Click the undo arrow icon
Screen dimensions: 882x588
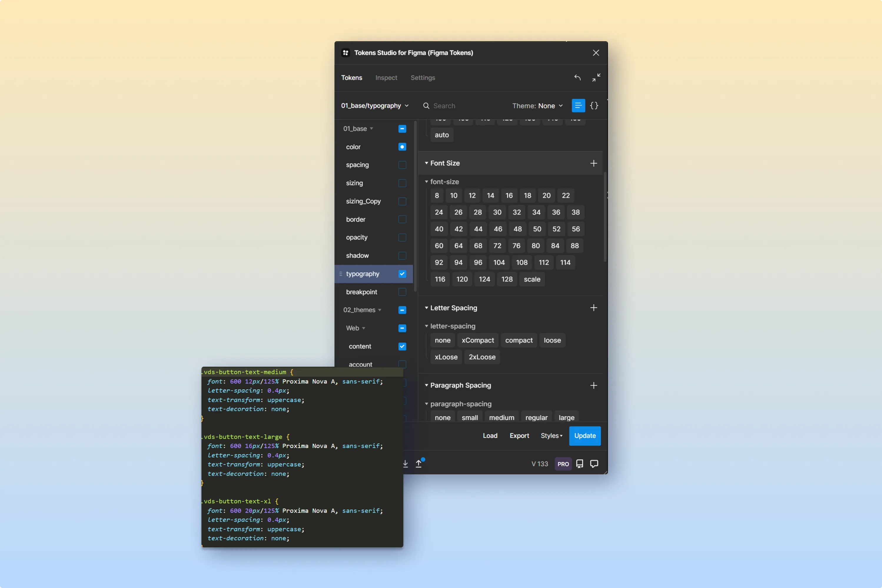[577, 78]
